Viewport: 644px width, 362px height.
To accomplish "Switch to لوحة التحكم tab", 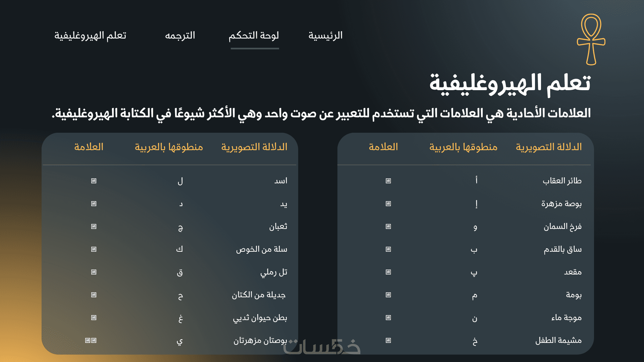I will click(x=254, y=36).
